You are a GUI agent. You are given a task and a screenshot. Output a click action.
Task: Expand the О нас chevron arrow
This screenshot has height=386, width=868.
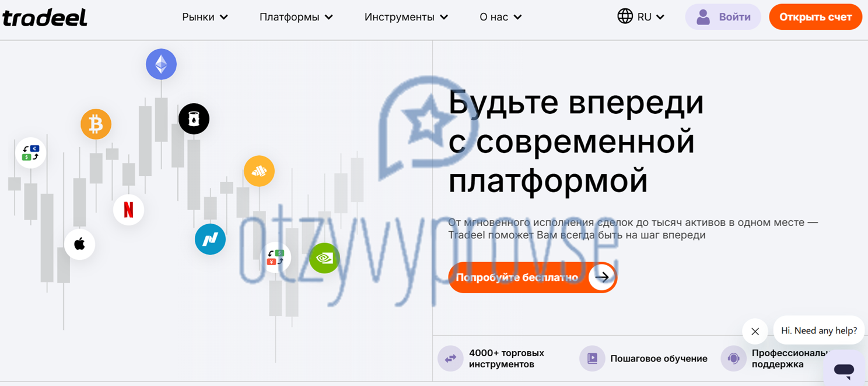coord(517,18)
